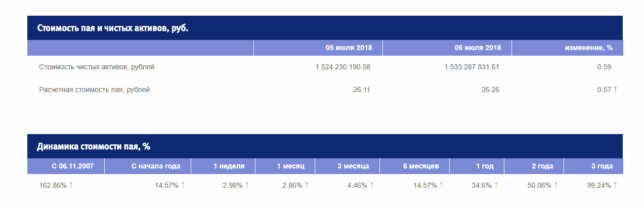Image resolution: width=644 pixels, height=212 pixels.
Task: Click the green arrow next to 162.86%
Action: 71,185
